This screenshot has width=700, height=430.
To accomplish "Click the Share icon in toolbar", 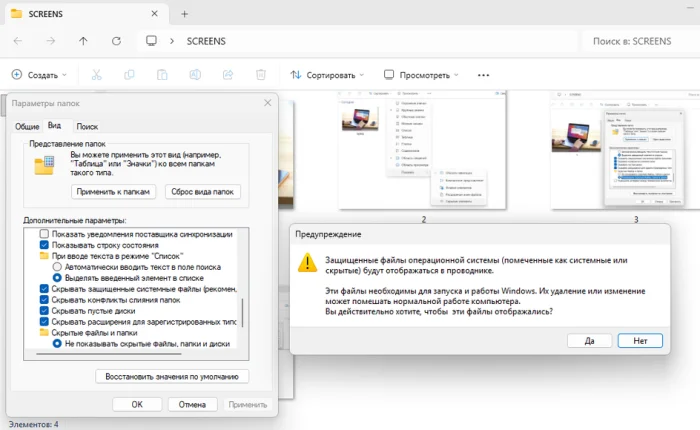I will pos(228,75).
